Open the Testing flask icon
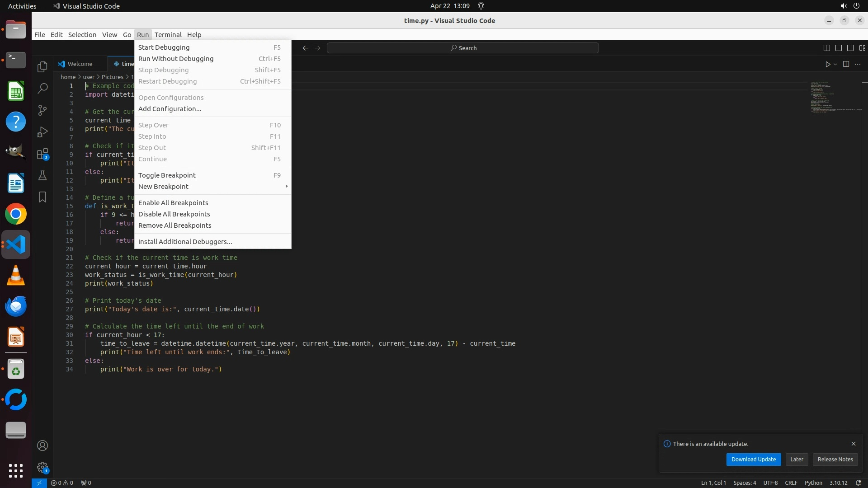This screenshot has height=488, width=868. tap(42, 175)
